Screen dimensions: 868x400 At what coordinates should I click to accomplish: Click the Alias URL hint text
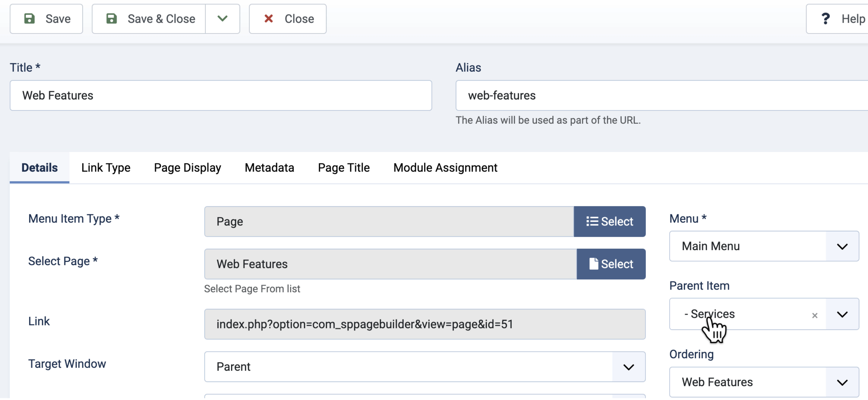point(548,120)
